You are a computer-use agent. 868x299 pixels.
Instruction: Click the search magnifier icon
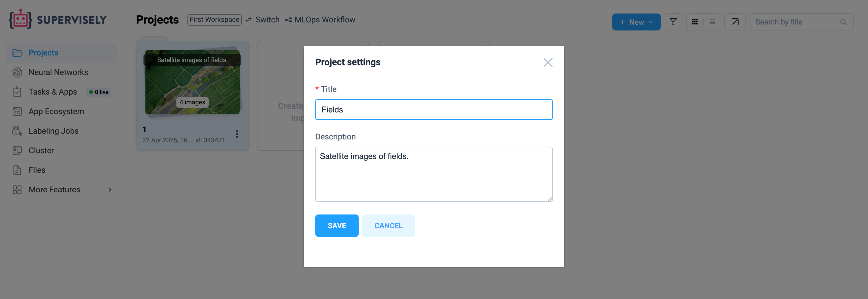coord(843,22)
